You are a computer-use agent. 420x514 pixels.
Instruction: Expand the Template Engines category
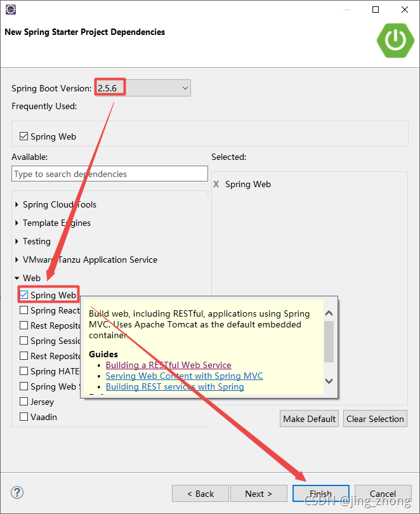tap(16, 223)
